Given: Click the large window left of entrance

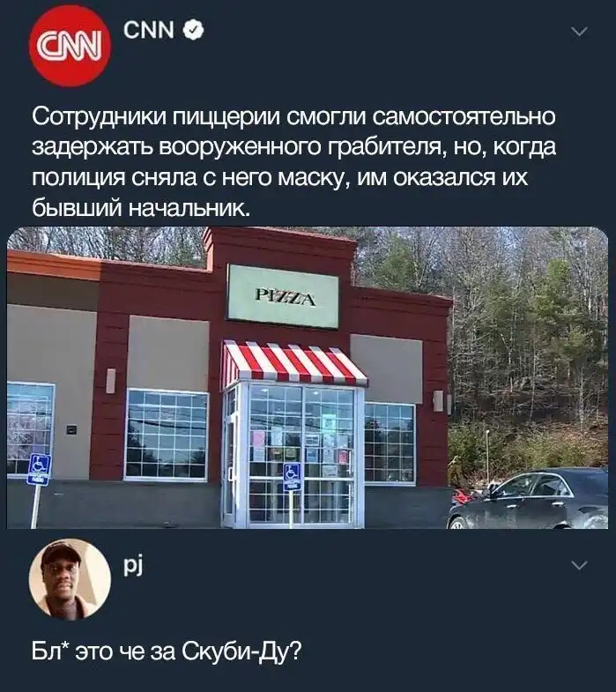Looking at the screenshot, I should coord(167,435).
